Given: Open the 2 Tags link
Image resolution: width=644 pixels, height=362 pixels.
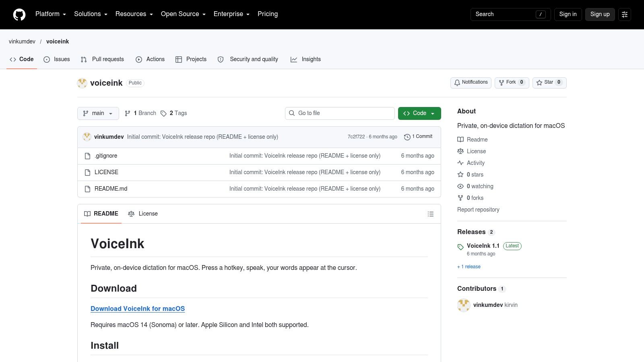Looking at the screenshot, I should click(x=174, y=113).
